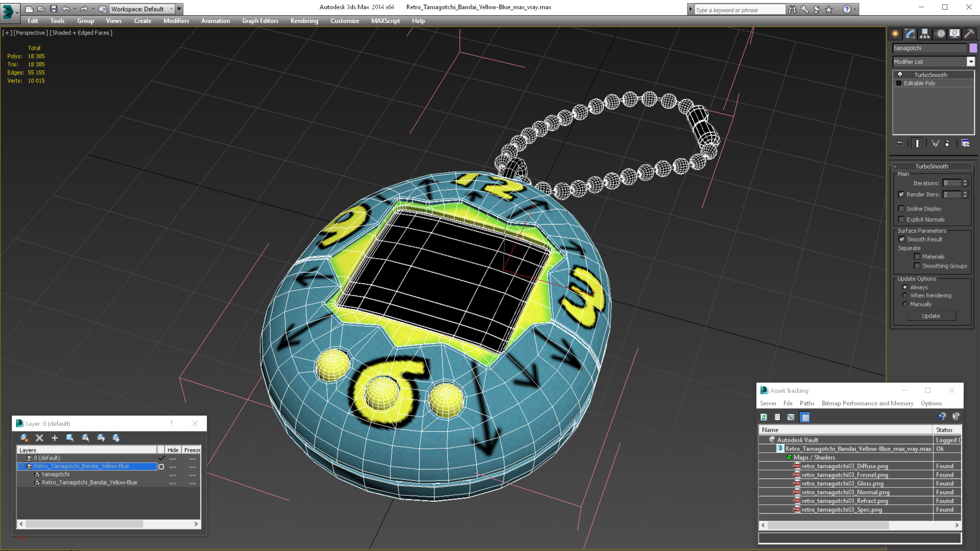Click list view icon in Asset Tracking

coord(777,417)
